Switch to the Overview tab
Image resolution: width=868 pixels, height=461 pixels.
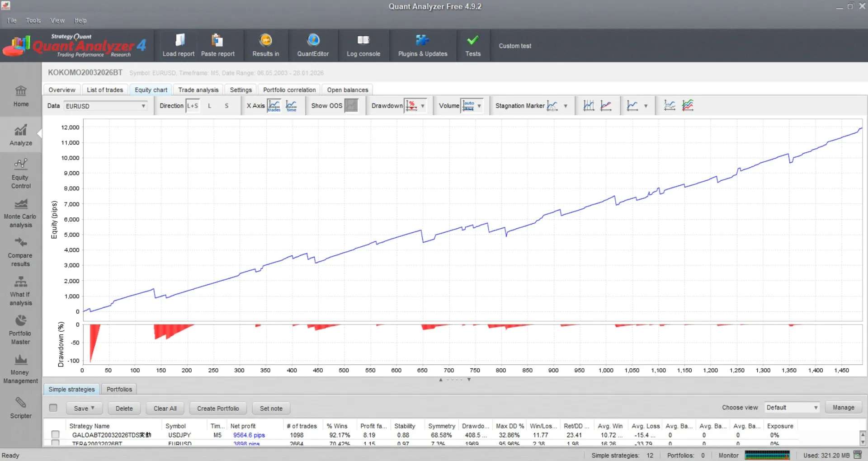62,89
